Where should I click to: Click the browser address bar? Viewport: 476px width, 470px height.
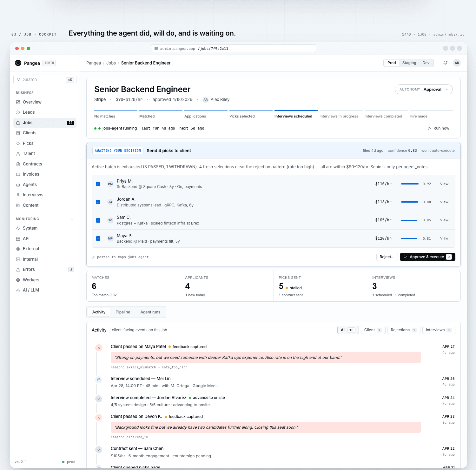(234, 48)
